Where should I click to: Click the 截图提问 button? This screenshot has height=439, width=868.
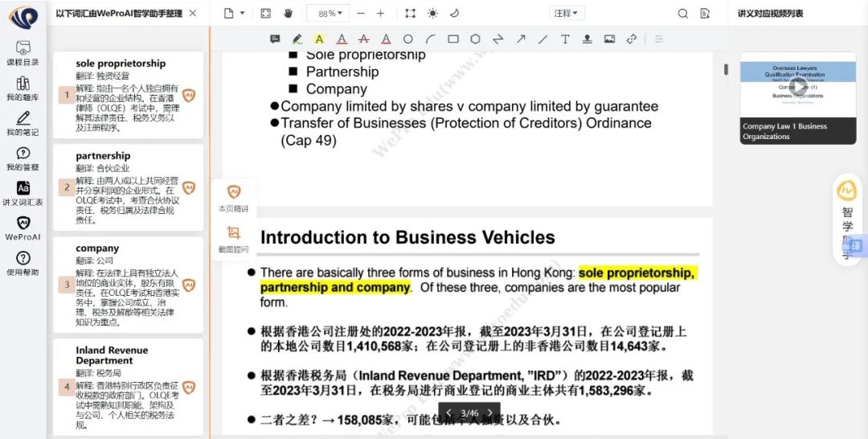[233, 239]
